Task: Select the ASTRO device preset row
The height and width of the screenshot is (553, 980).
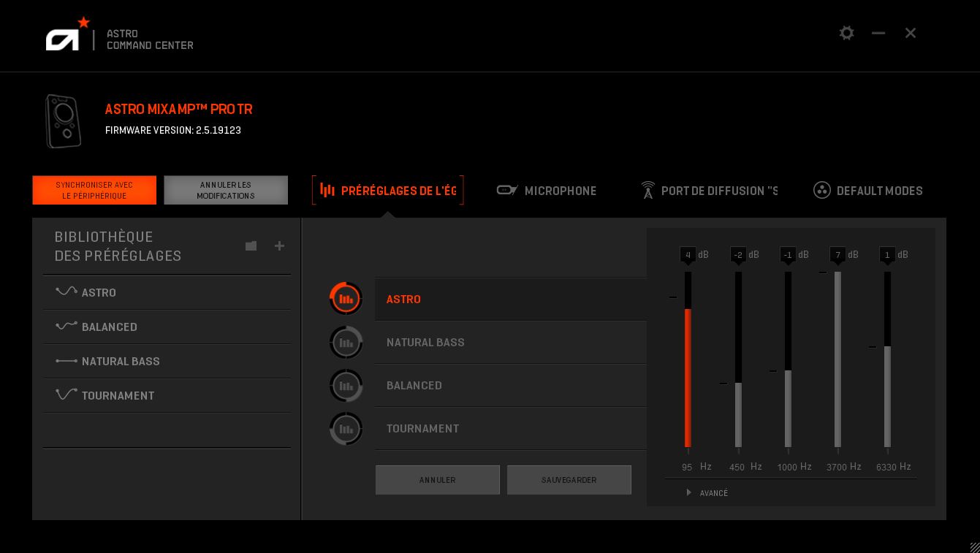Action: [x=511, y=299]
